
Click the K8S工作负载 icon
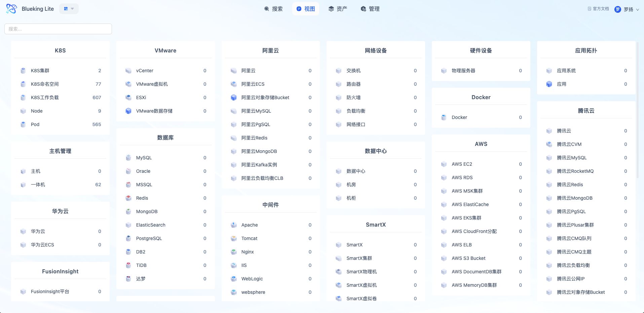click(x=23, y=97)
